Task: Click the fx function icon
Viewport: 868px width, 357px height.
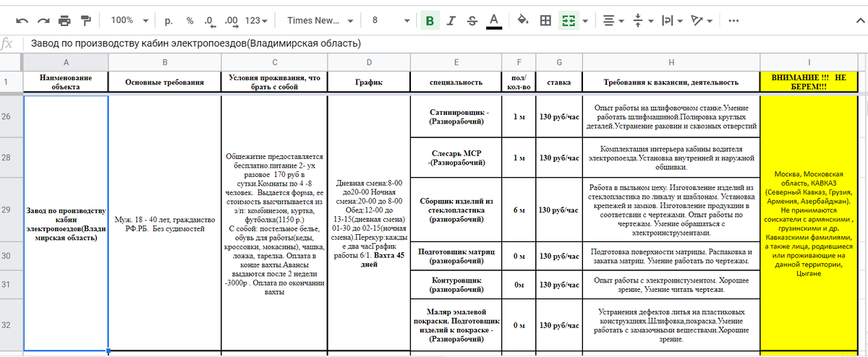Action: click(x=7, y=43)
